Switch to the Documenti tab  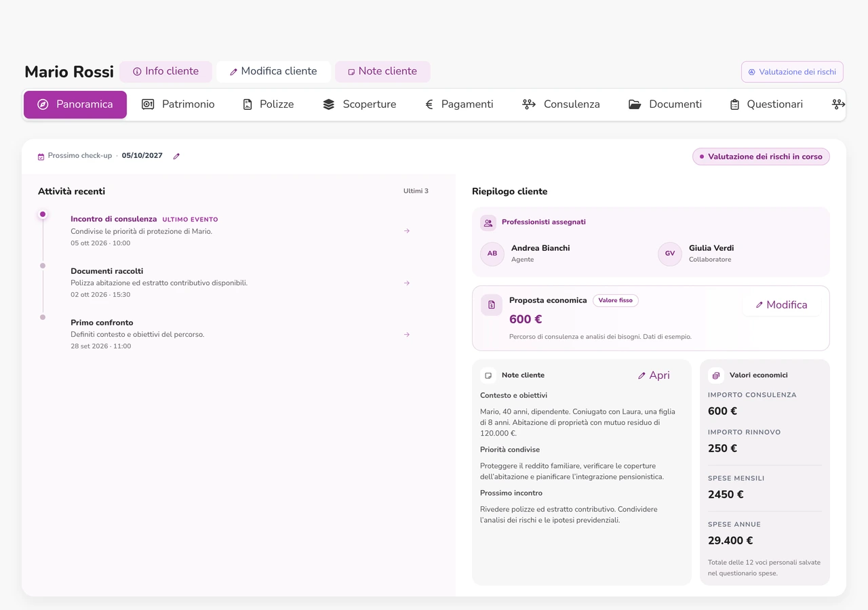pyautogui.click(x=665, y=104)
